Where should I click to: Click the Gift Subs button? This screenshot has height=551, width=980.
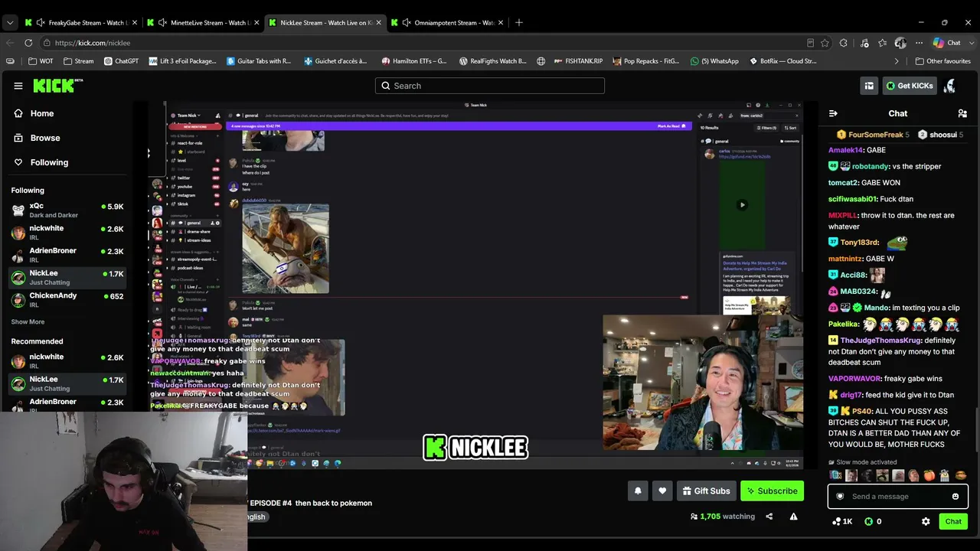pyautogui.click(x=707, y=491)
